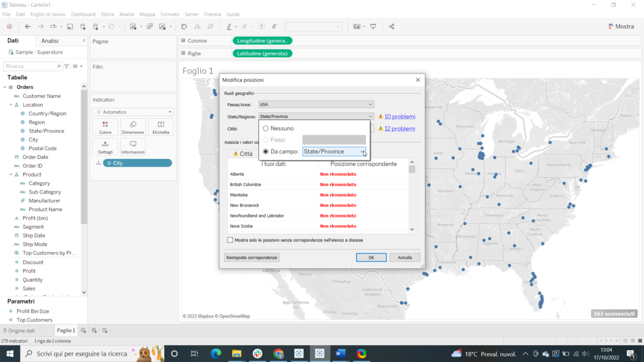Open the Da campo field dropdown
The width and height of the screenshot is (644, 362).
(364, 151)
